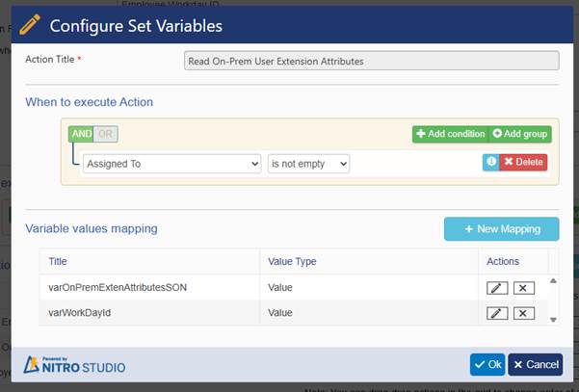
Task: Create a New Mapping
Action: pyautogui.click(x=501, y=228)
